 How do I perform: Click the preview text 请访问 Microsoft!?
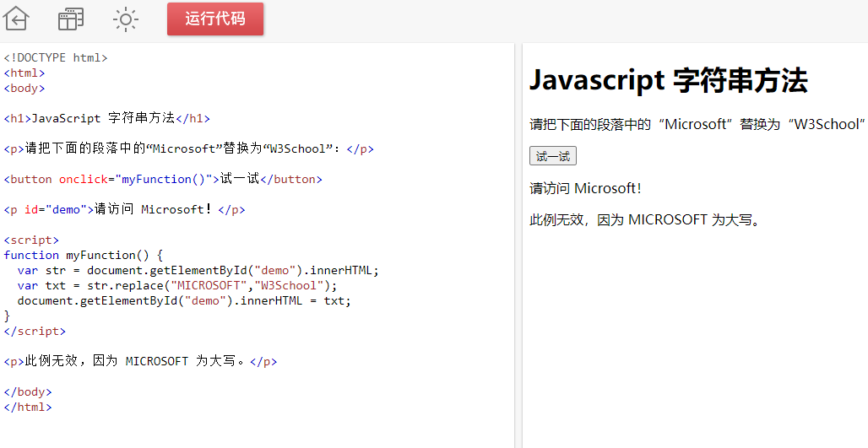[585, 189]
